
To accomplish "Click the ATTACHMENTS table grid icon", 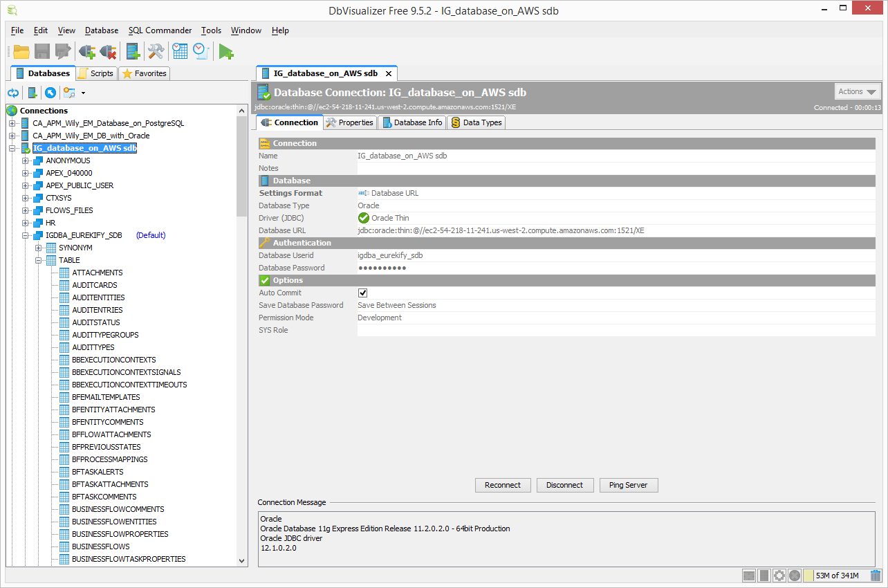I will pos(64,273).
